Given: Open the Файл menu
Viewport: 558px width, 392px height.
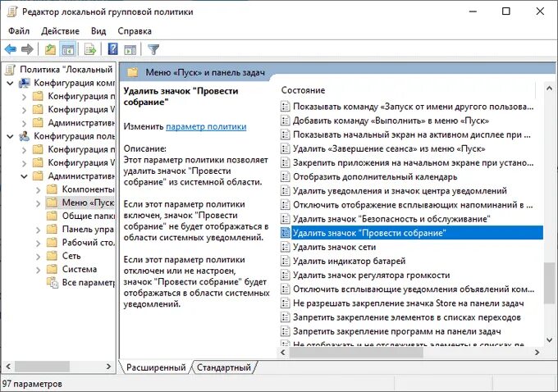Looking at the screenshot, I should [19, 31].
